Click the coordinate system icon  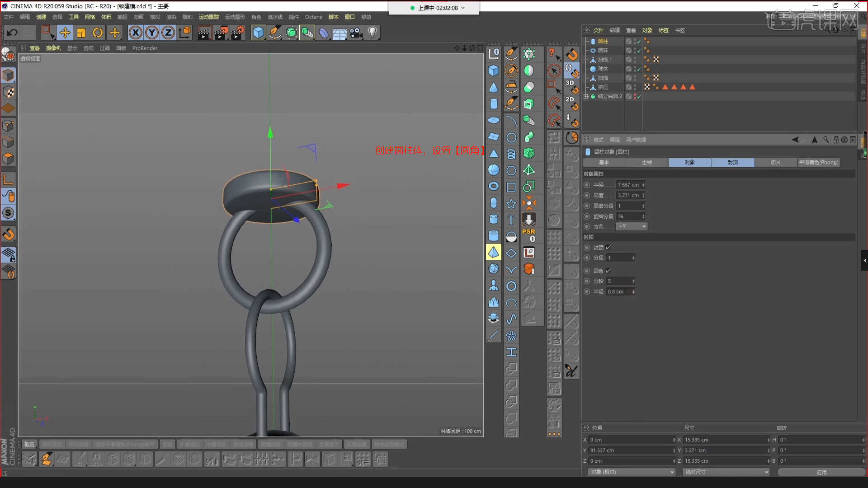(x=185, y=33)
